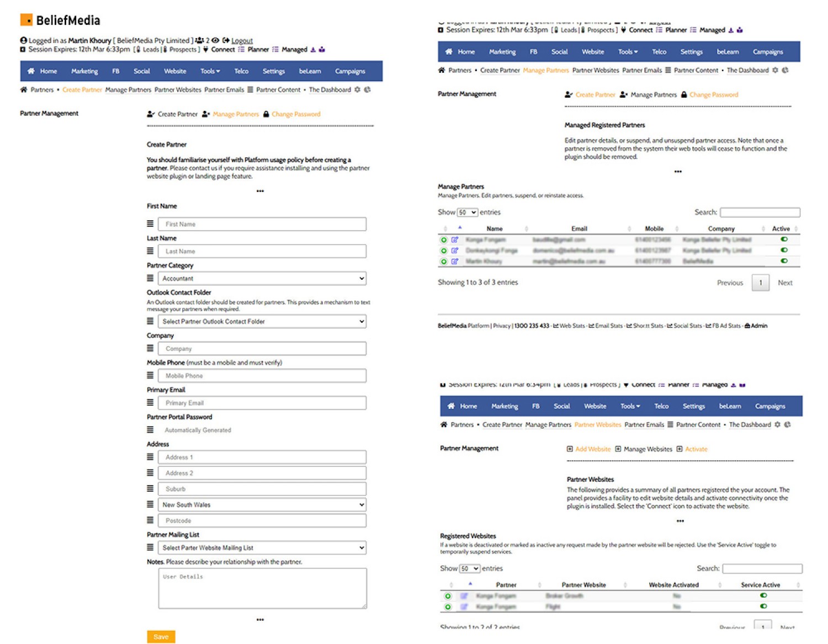
Task: Click the Create Partner user-plus icon
Action: click(x=151, y=114)
